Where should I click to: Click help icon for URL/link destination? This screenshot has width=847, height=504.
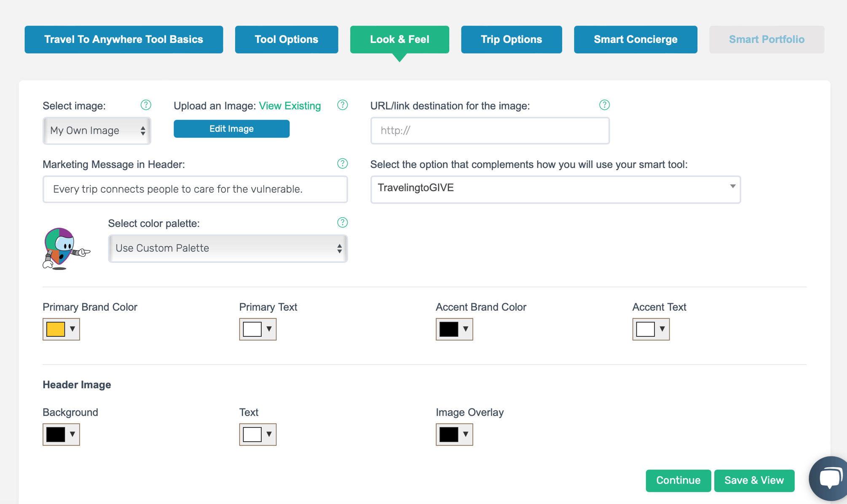[x=604, y=105]
